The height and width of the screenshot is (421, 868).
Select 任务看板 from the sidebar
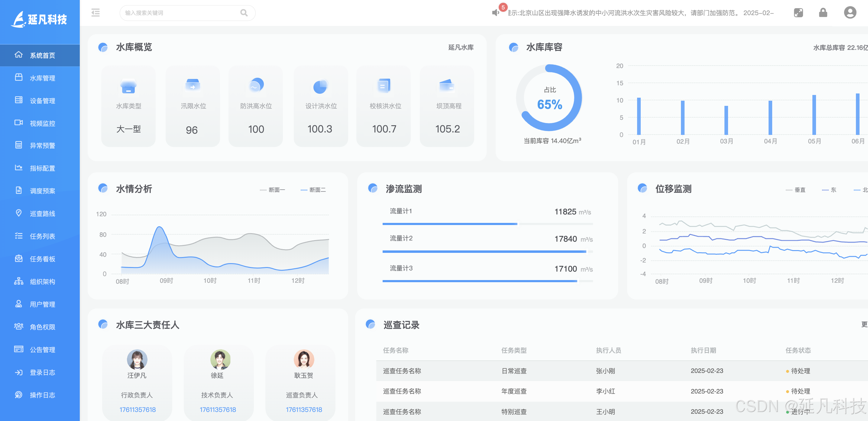click(42, 259)
